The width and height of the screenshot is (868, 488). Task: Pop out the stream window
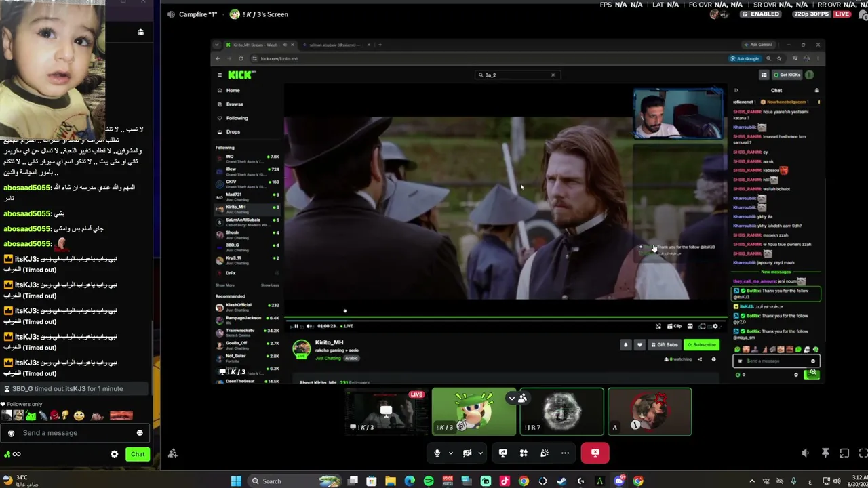tap(844, 453)
